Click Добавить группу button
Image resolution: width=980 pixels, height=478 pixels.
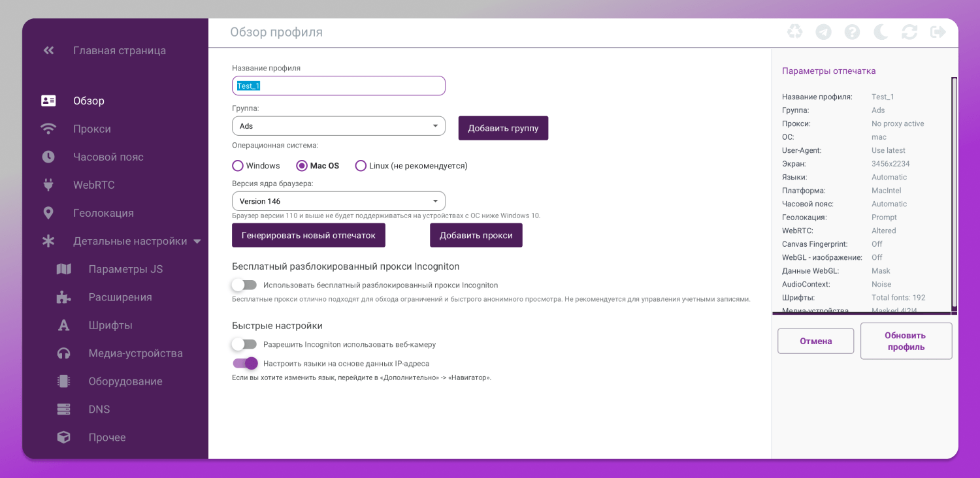tap(503, 128)
